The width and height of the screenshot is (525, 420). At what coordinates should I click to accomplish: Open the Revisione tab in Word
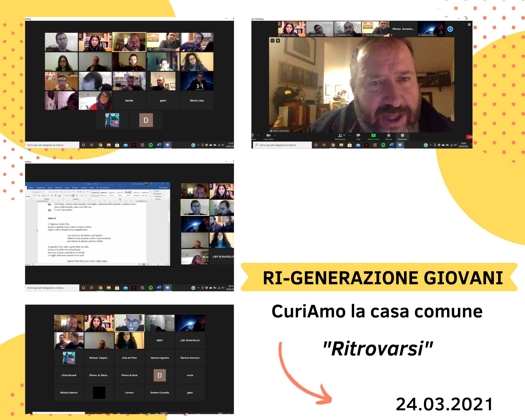point(75,188)
